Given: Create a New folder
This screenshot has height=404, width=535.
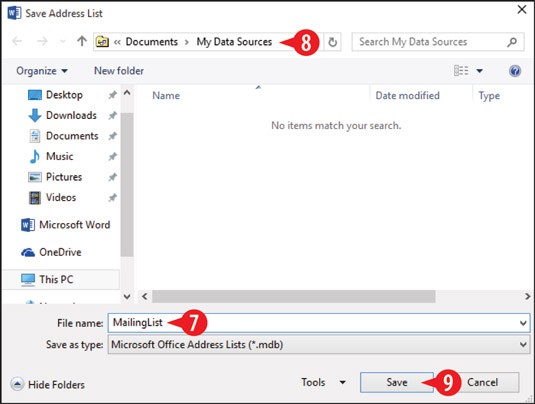Looking at the screenshot, I should tap(119, 71).
